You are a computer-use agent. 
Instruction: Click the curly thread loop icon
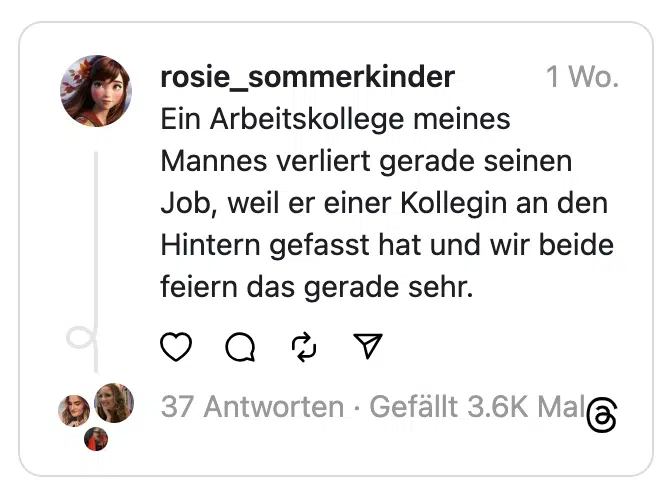[x=81, y=341]
